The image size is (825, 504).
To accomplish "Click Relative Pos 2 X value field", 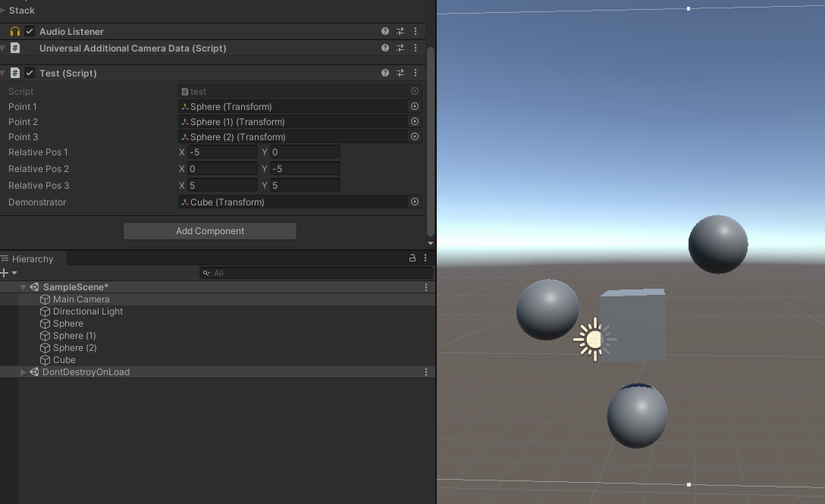I will pyautogui.click(x=222, y=169).
